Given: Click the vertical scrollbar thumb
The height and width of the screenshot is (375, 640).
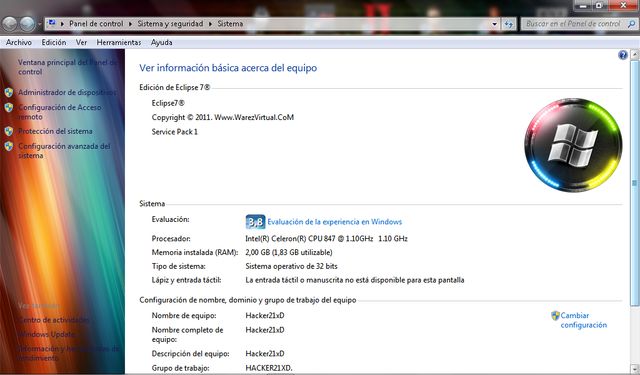Looking at the screenshot, I should [635, 183].
